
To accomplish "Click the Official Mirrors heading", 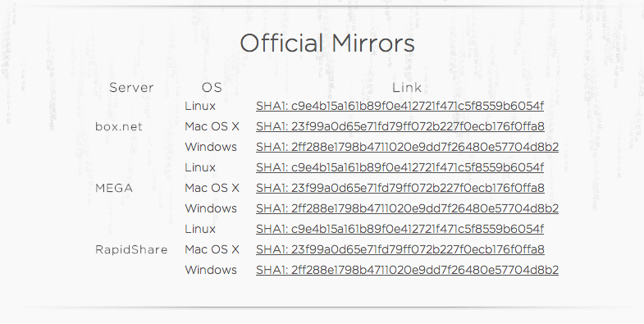I will point(327,43).
